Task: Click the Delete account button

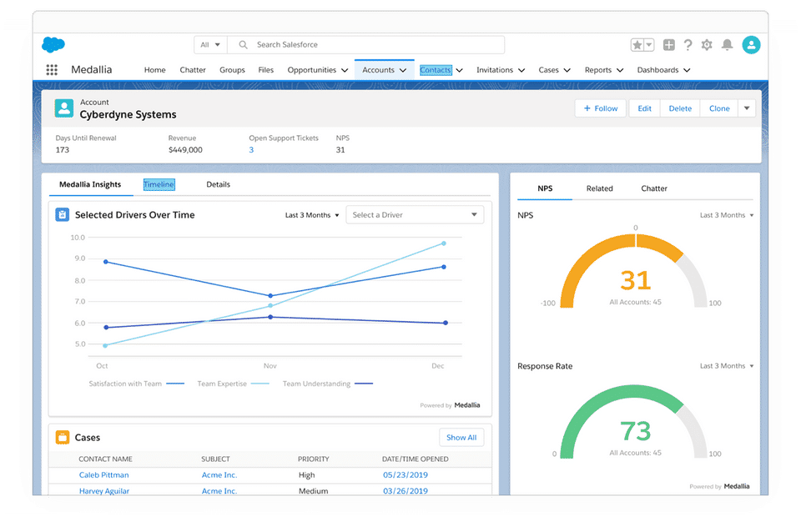Action: pos(681,108)
